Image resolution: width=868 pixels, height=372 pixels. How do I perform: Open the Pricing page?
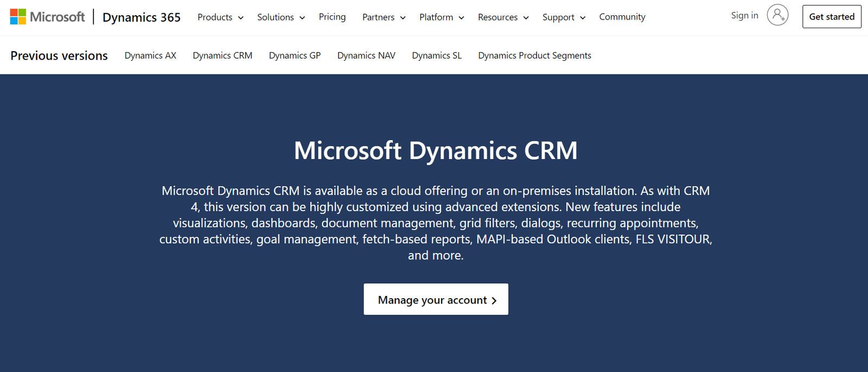tap(332, 17)
